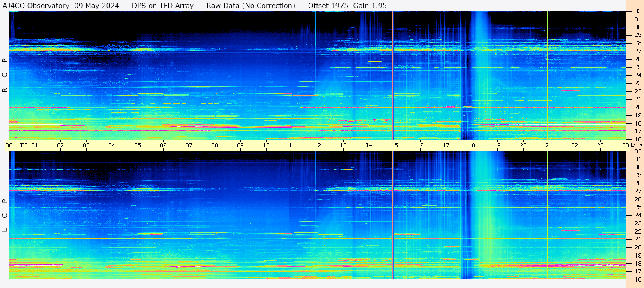Click 20 MHz tick on LCP frequency scale
The width and height of the screenshot is (644, 288).
pos(638,247)
